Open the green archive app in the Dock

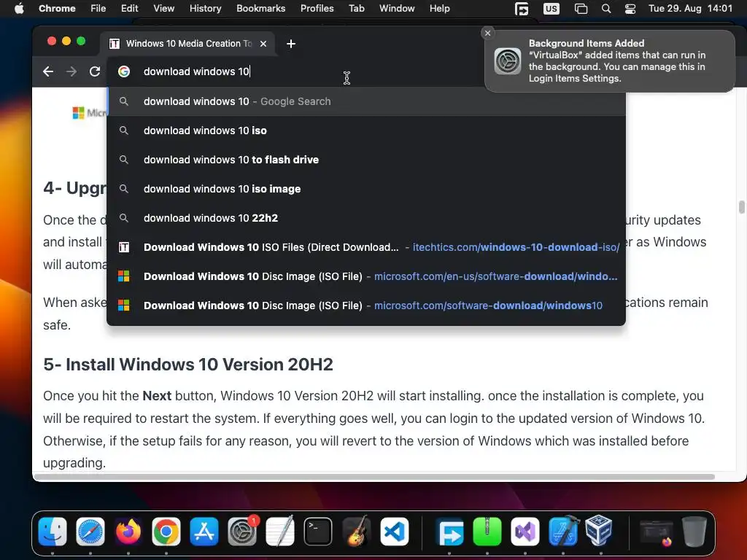click(x=487, y=531)
